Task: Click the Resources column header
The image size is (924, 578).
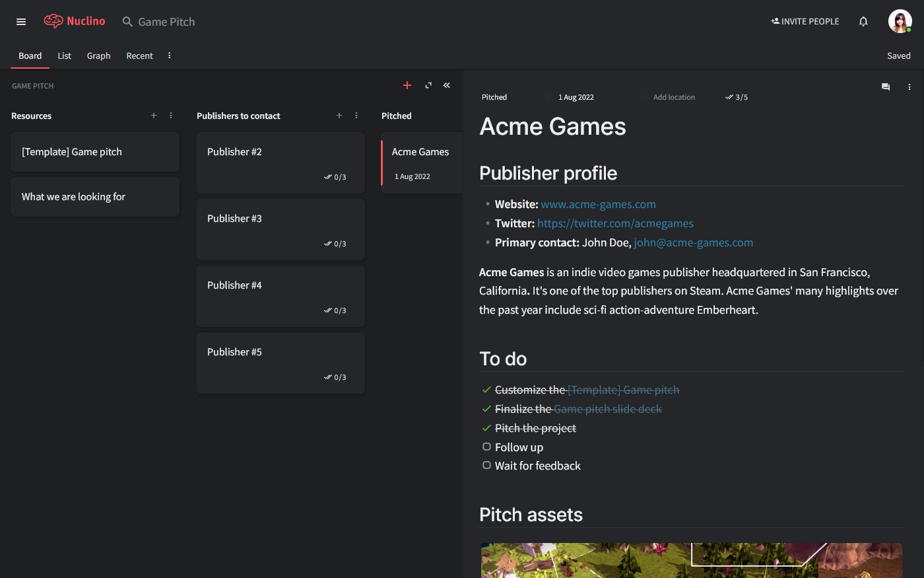Action: pyautogui.click(x=32, y=116)
